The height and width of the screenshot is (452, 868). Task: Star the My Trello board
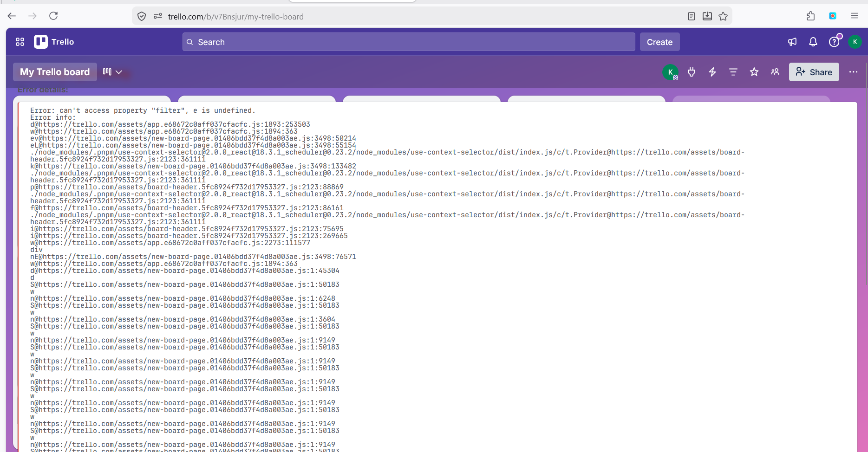pyautogui.click(x=754, y=72)
